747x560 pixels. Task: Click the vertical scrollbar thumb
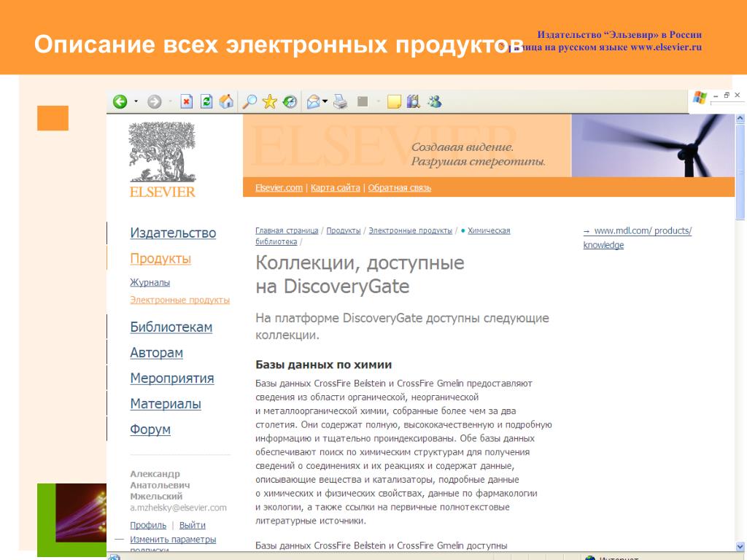tap(740, 171)
